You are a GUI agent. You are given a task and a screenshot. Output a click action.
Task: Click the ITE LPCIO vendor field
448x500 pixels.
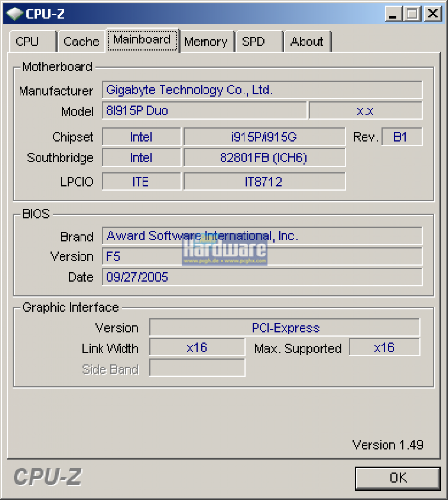coord(142,182)
